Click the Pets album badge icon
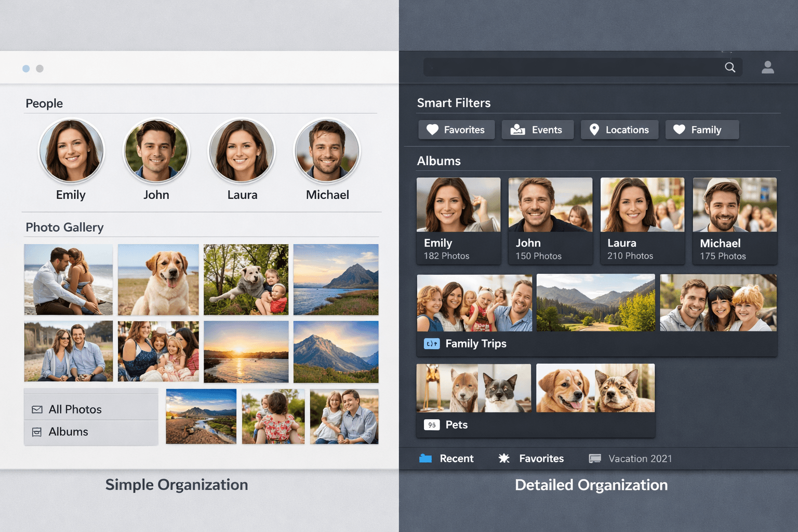The width and height of the screenshot is (798, 532). click(432, 424)
